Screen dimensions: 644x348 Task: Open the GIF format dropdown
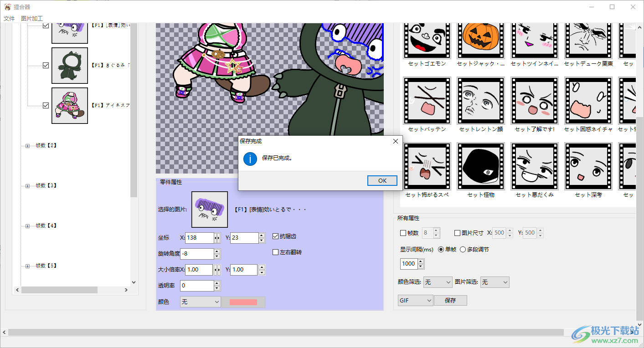point(415,301)
